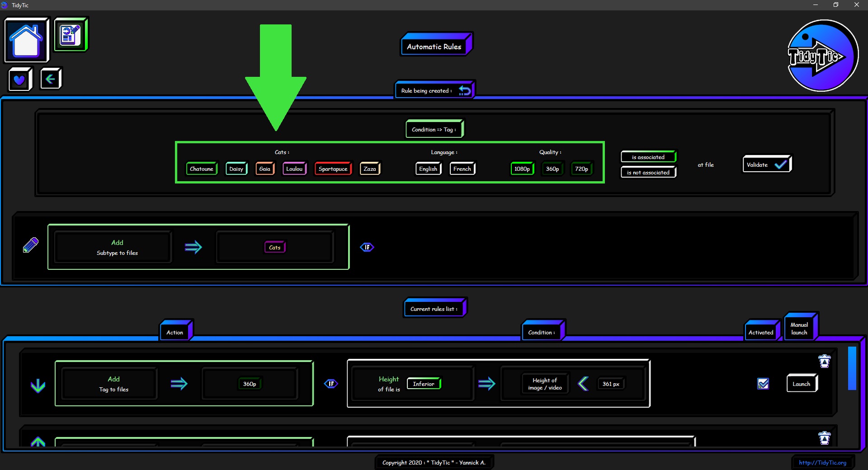Select the 'is not associated' option
The height and width of the screenshot is (470, 868).
point(648,172)
